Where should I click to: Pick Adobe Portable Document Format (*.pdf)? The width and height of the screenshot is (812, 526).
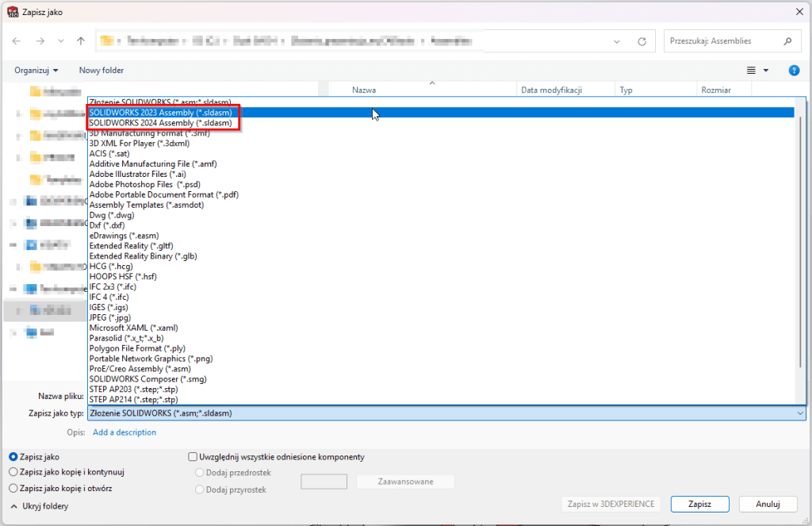441,194
